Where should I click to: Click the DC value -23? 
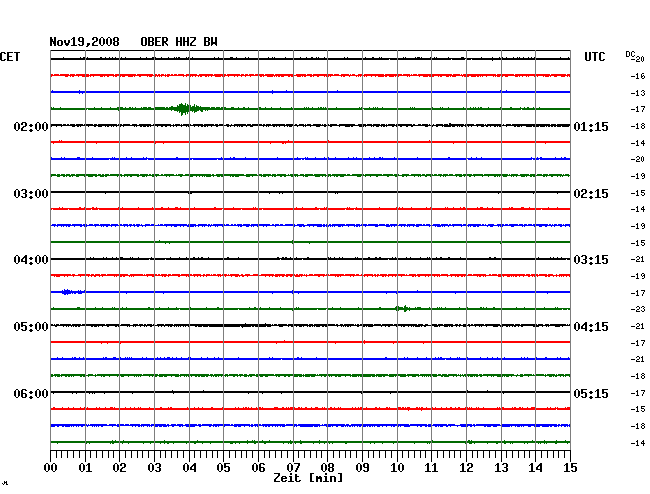638,309
